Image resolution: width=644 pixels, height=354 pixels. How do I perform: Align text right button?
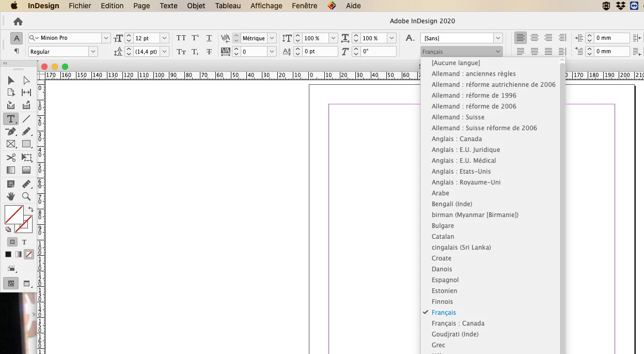(x=548, y=38)
